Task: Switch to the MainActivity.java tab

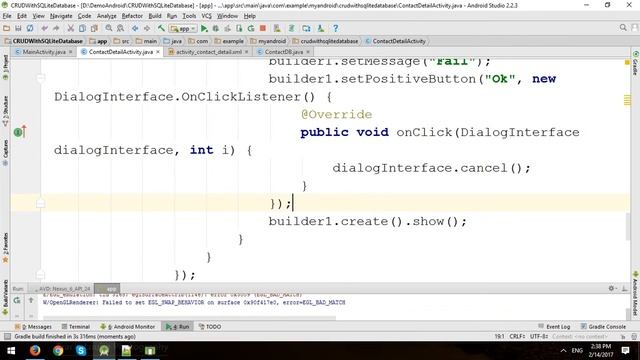Action: coord(44,52)
